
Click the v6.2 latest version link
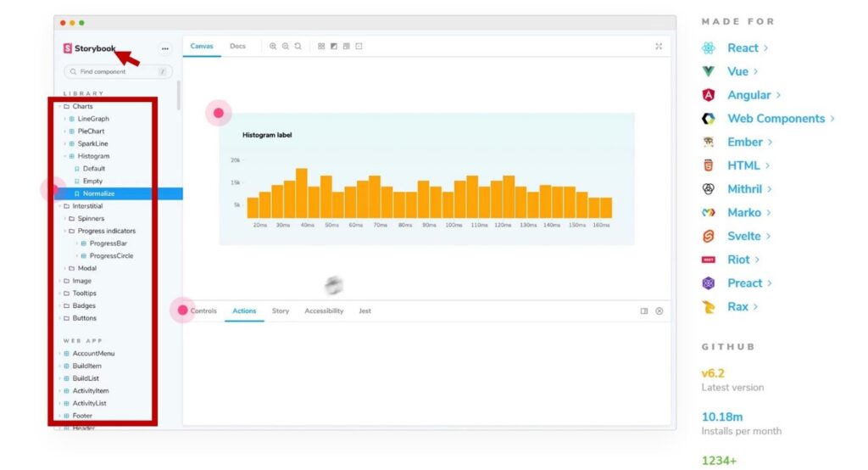pos(713,373)
